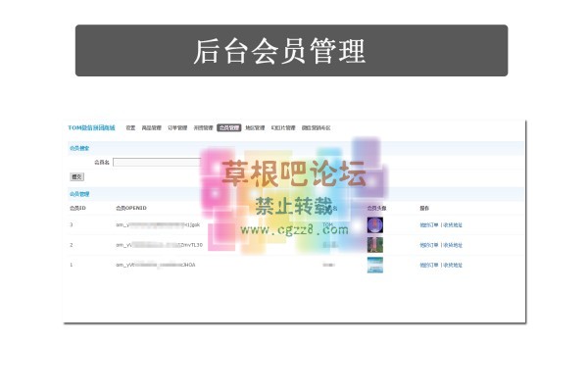Screen dimensions: 588x392
Task: Open the 微信营销专区 menu item
Action: coord(317,128)
